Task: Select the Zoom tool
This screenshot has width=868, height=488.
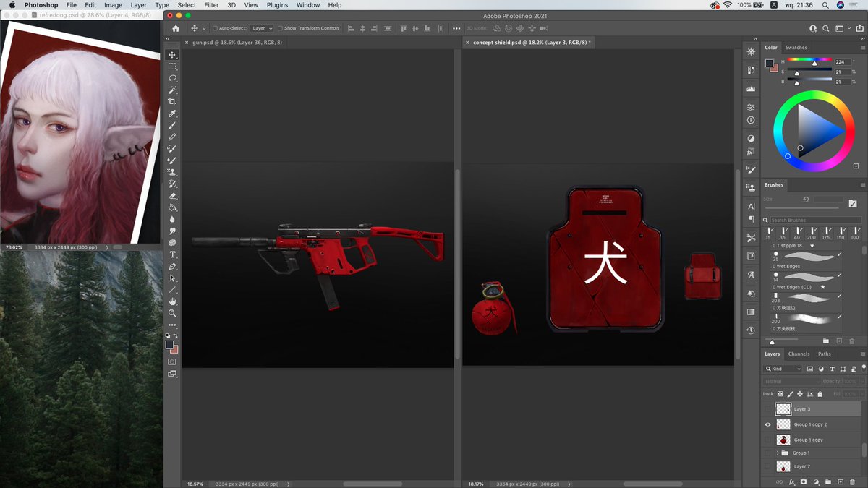Action: 172,313
